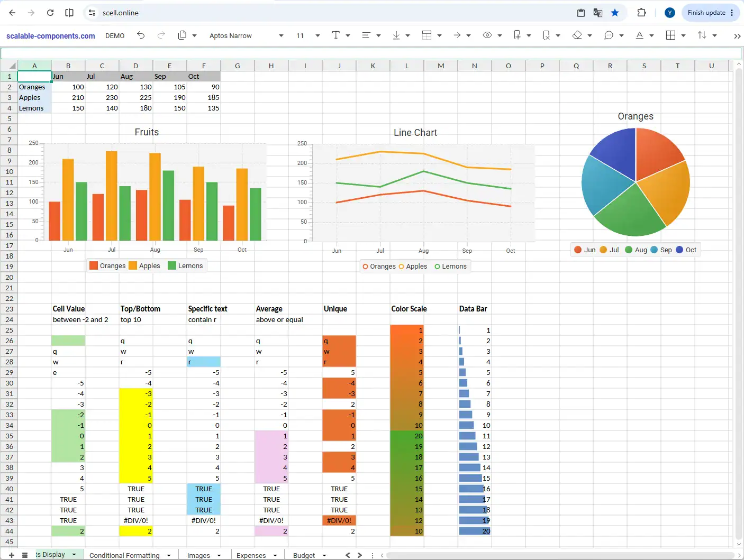Toggle Lemons series in Line Chart legend

451,267
